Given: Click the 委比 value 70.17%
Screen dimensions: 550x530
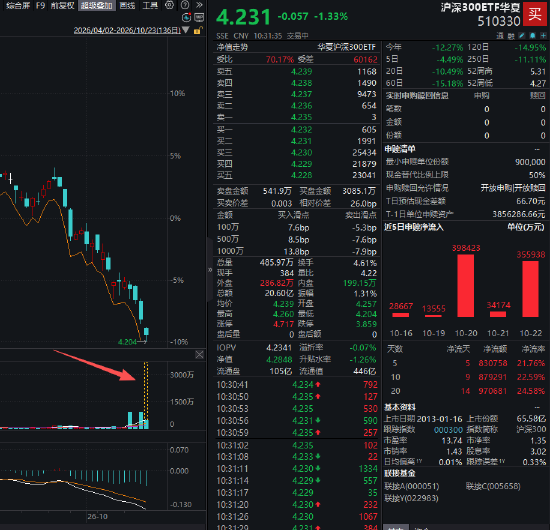Looking at the screenshot, I should [280, 59].
